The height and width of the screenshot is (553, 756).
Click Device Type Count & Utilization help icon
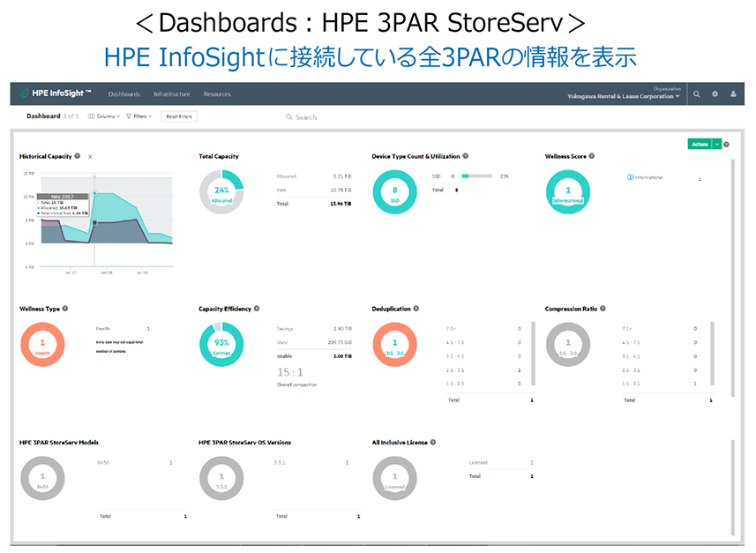(465, 156)
